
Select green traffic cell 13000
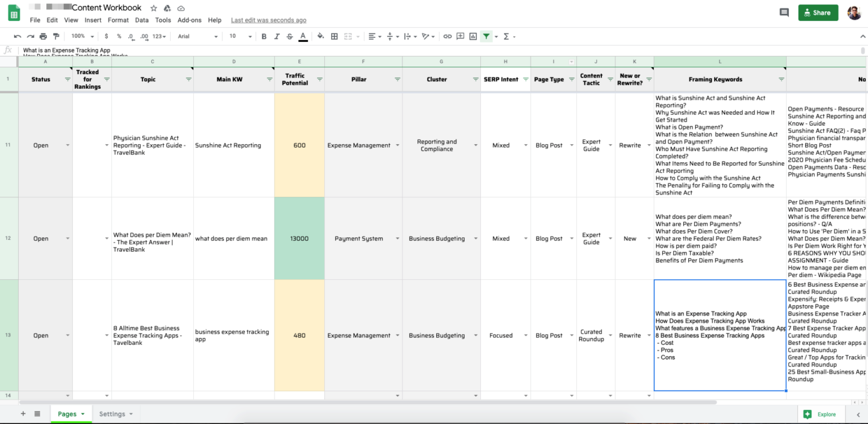click(x=300, y=239)
